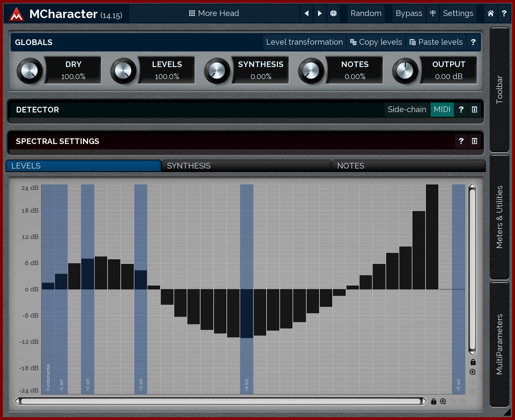Open the More Head preset selector
Viewport: 515px width, 420px height.
[214, 13]
